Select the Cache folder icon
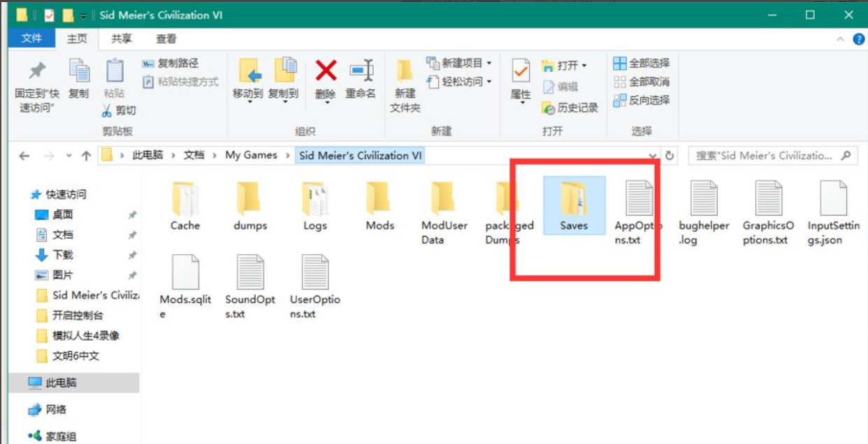Image resolution: width=868 pixels, height=444 pixels. tap(185, 198)
